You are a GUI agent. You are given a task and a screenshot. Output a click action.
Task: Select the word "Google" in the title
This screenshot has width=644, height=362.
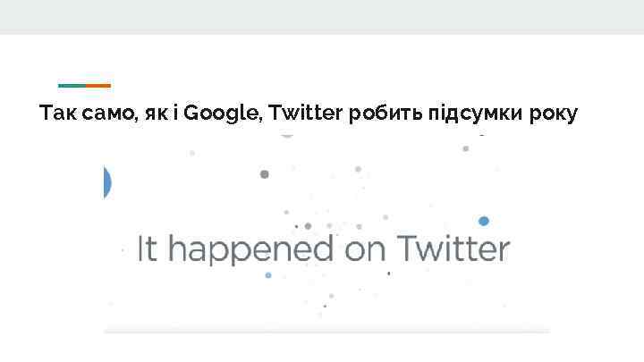pyautogui.click(x=224, y=114)
